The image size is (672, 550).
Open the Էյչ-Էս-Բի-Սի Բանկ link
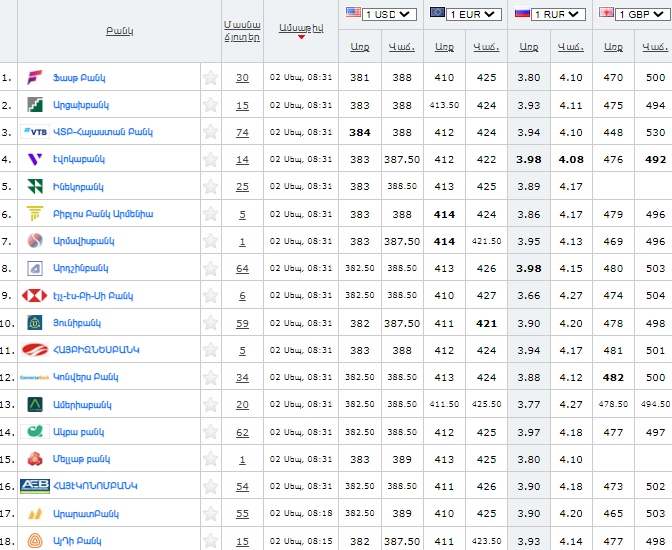point(93,296)
